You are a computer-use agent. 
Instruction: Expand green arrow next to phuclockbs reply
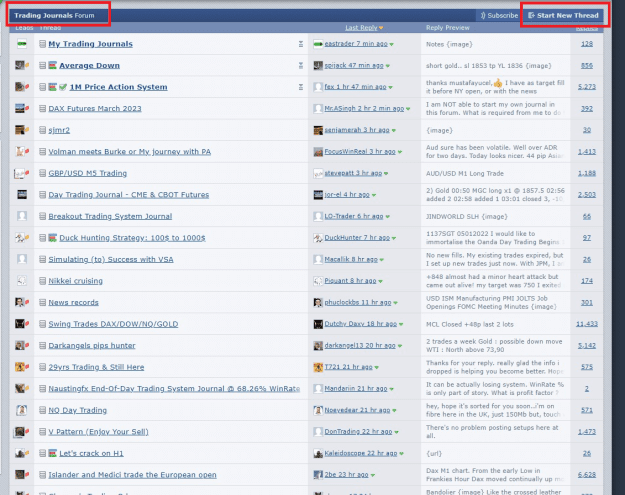pos(396,303)
